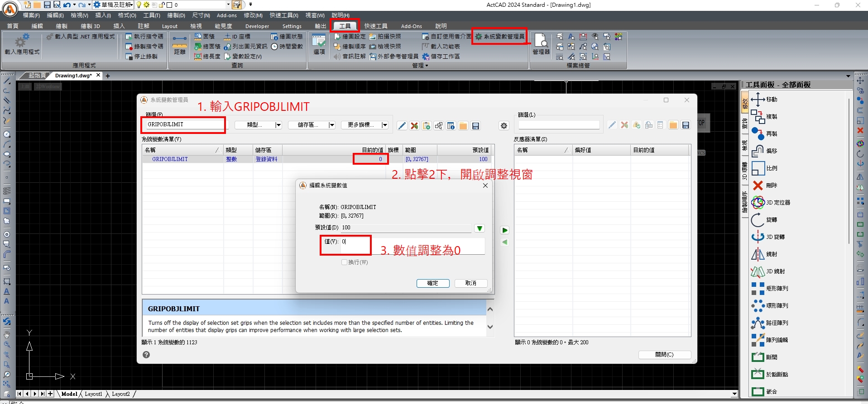Click the gear settings icon in manager dialog
Viewport: 868px width, 404px height.
click(x=504, y=126)
